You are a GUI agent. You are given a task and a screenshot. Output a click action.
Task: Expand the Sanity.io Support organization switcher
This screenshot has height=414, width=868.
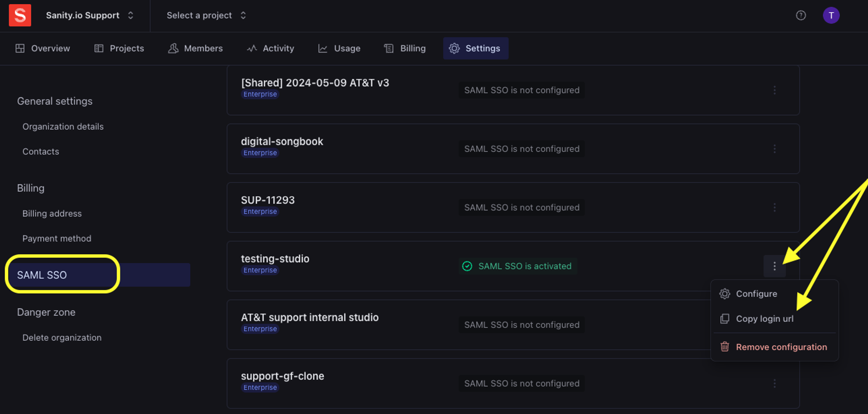pos(90,15)
